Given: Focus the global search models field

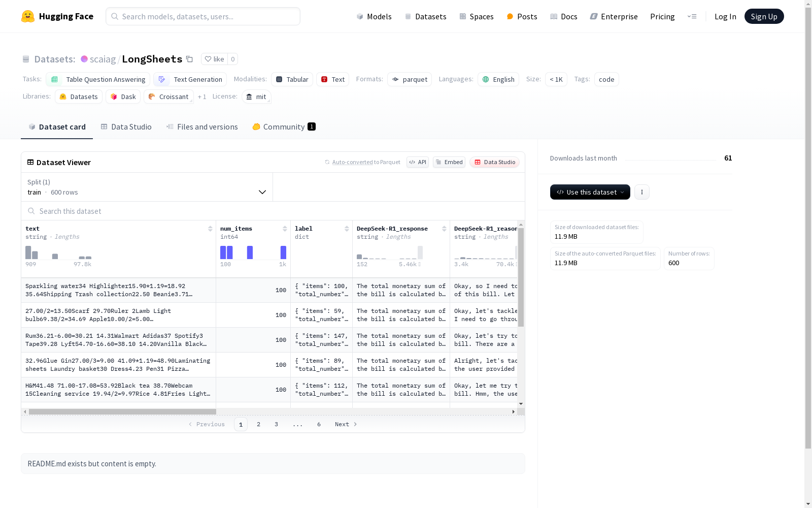Looking at the screenshot, I should click(x=203, y=16).
